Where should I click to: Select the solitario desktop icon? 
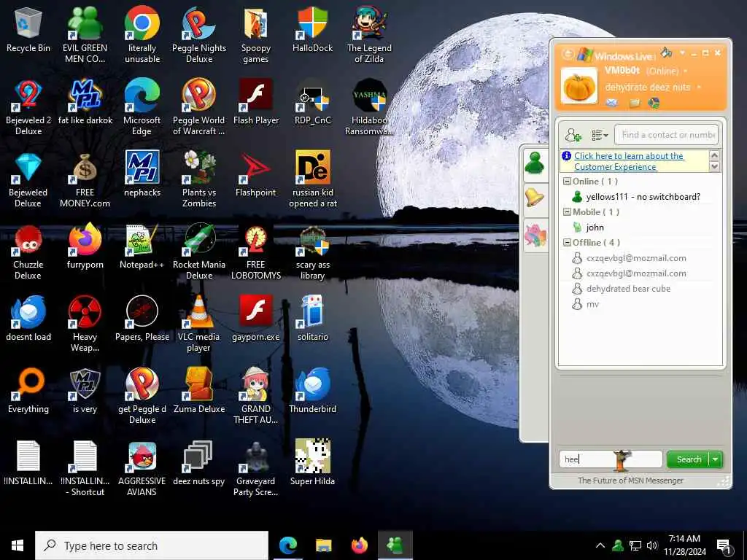tap(312, 319)
